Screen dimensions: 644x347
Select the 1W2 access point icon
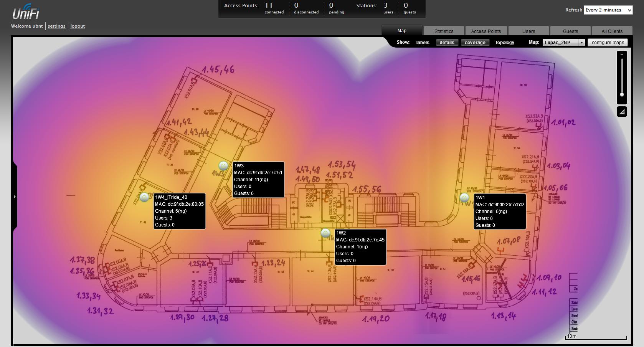(x=325, y=233)
